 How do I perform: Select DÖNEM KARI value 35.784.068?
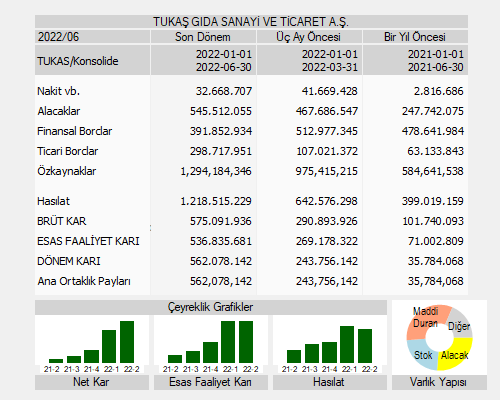click(x=436, y=261)
